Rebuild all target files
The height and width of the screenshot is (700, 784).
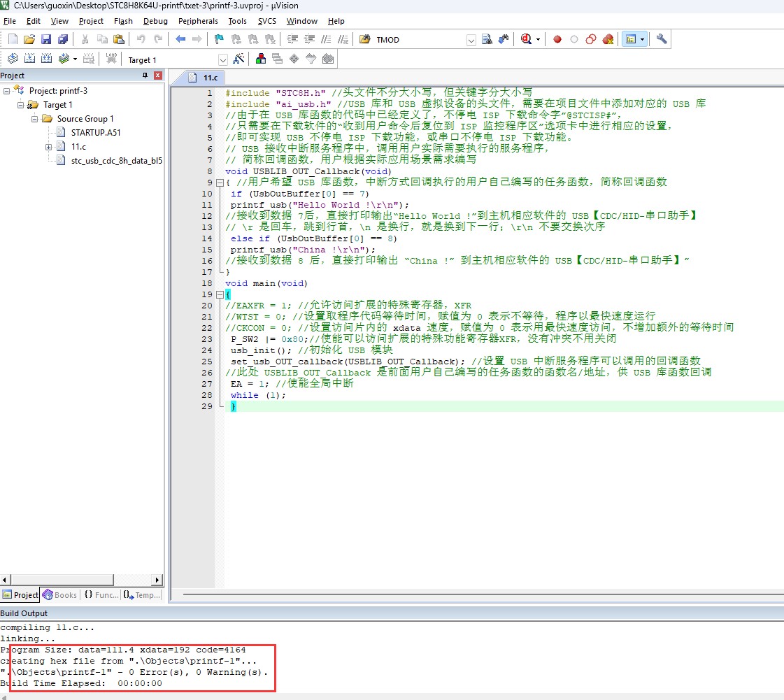click(46, 59)
